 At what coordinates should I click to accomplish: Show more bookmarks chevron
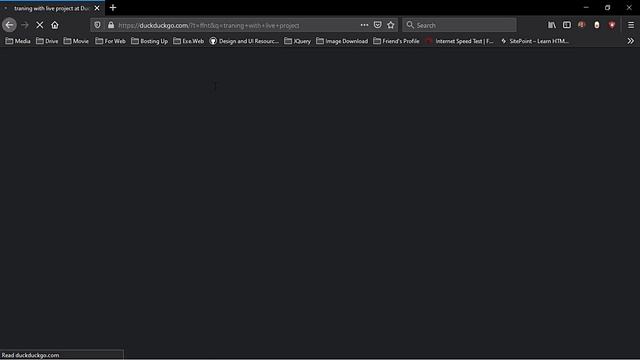click(631, 41)
